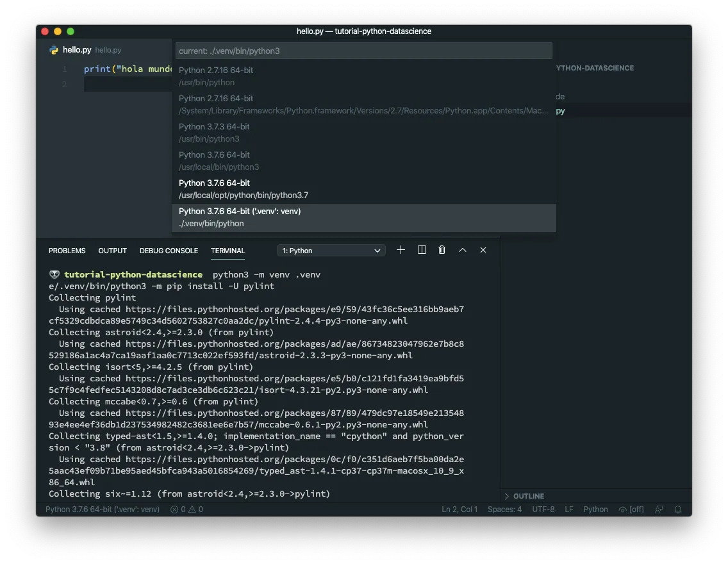Image resolution: width=728 pixels, height=564 pixels.
Task: Click Python 3.7.6 interpreter in status bar
Action: tap(103, 510)
